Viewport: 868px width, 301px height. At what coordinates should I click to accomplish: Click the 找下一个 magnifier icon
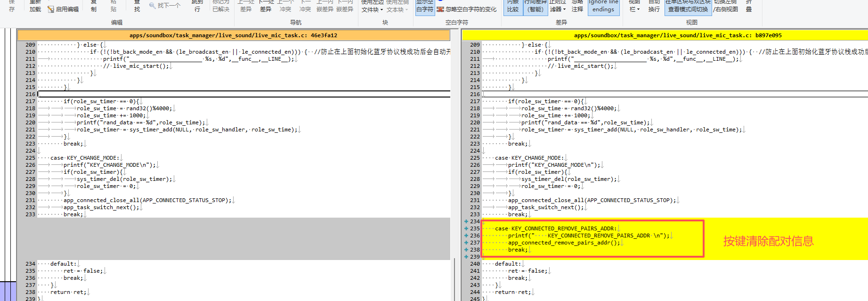tap(153, 6)
